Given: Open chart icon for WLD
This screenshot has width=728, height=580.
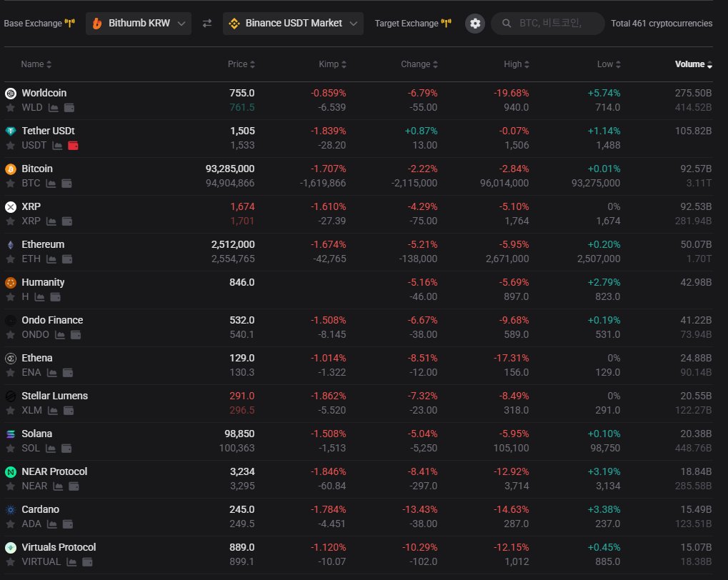Looking at the screenshot, I should coord(54,108).
